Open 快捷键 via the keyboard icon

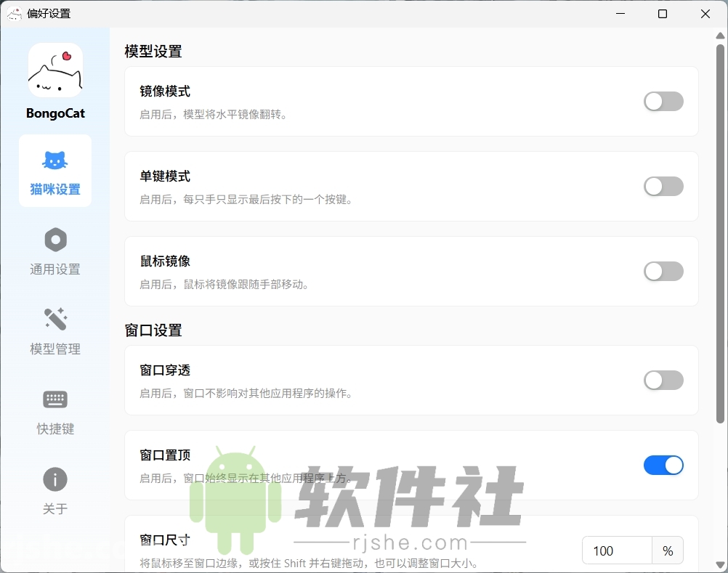[55, 399]
